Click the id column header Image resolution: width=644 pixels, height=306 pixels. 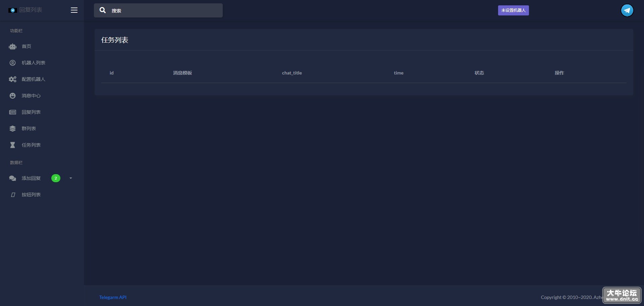(x=112, y=73)
